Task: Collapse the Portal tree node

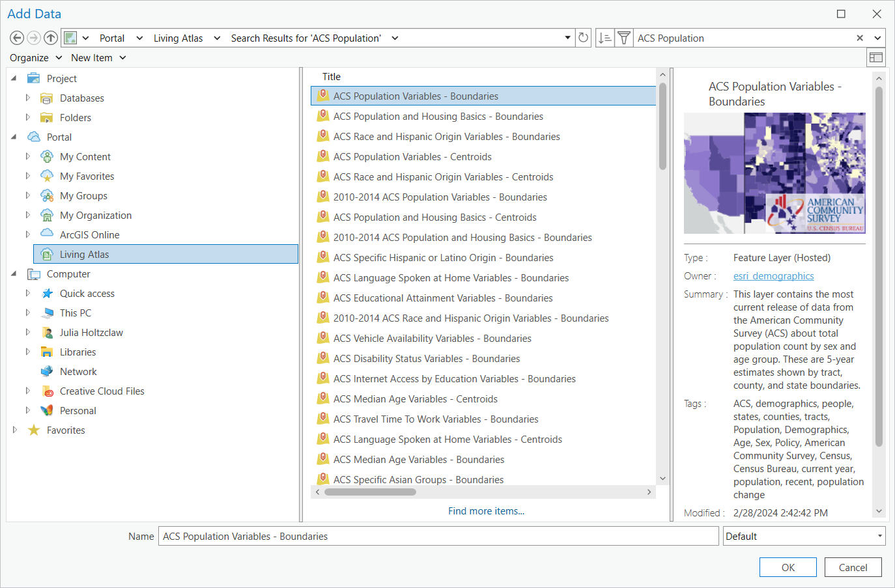Action: pos(14,137)
